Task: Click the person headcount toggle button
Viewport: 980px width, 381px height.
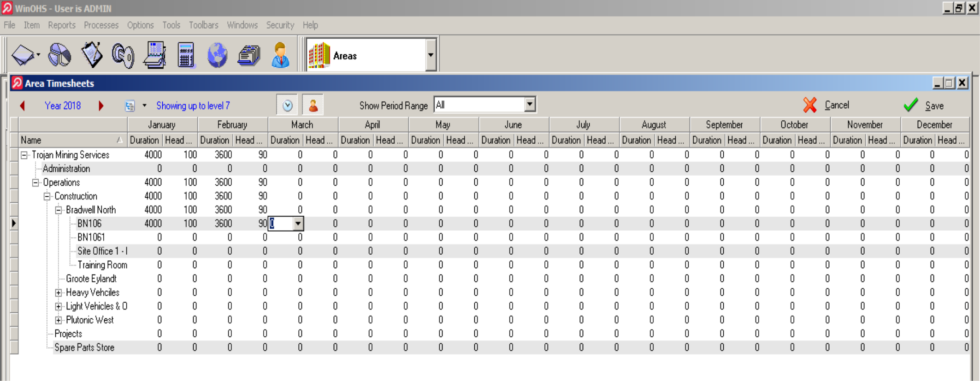Action: click(313, 106)
